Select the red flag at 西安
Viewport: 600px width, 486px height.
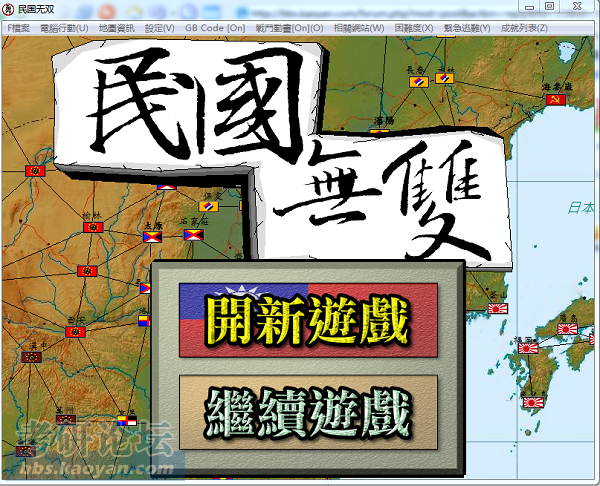[75, 332]
